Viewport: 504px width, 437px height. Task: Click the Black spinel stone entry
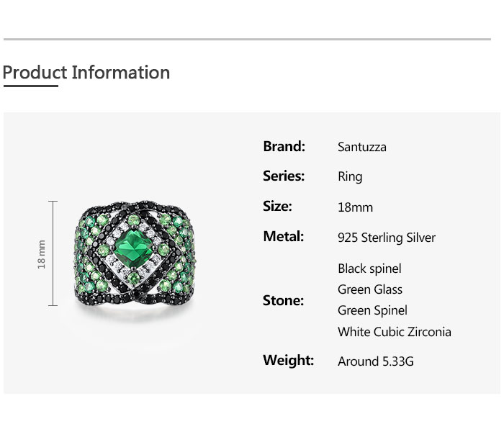(x=369, y=269)
